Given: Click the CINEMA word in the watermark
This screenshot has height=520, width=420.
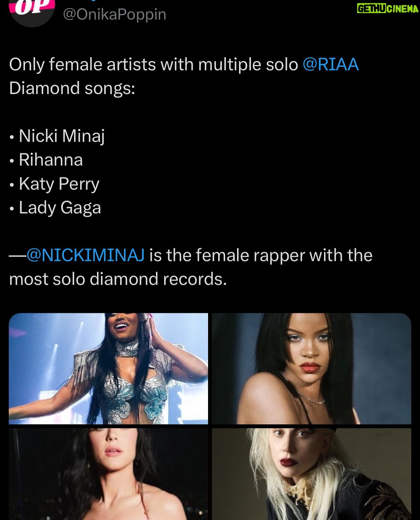Looking at the screenshot, I should pos(403,9).
